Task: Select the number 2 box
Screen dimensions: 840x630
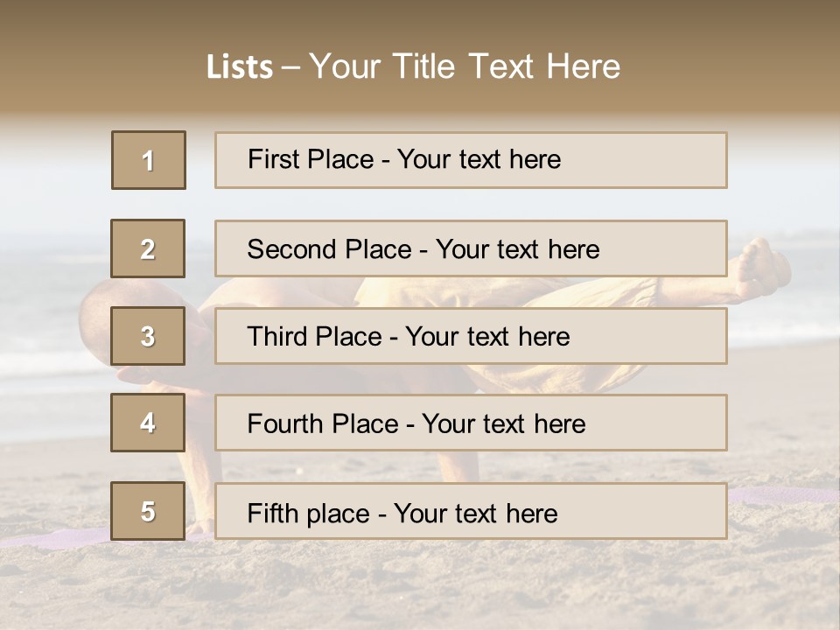Action: [148, 248]
